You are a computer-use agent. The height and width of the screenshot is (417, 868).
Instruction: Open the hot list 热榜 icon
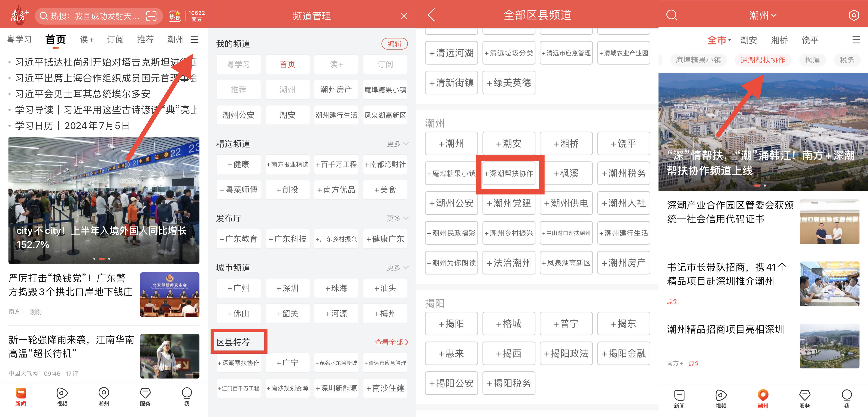(x=175, y=16)
